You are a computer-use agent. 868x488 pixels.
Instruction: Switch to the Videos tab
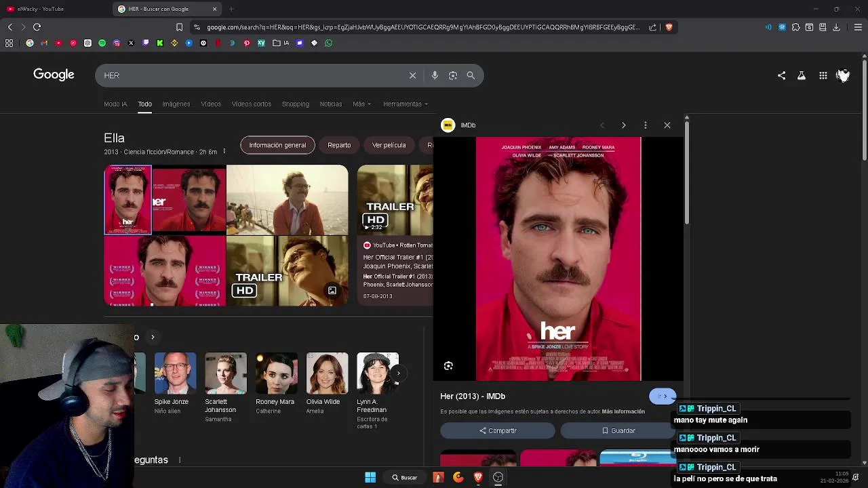tap(211, 104)
